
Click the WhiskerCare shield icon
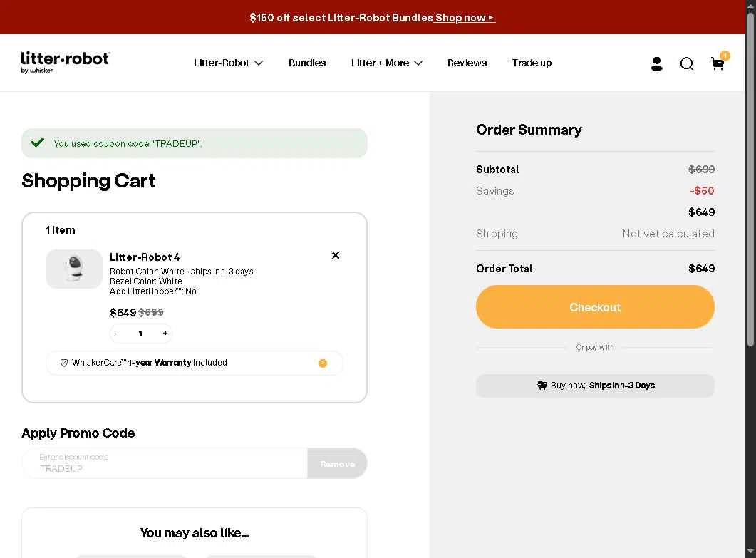tap(63, 363)
